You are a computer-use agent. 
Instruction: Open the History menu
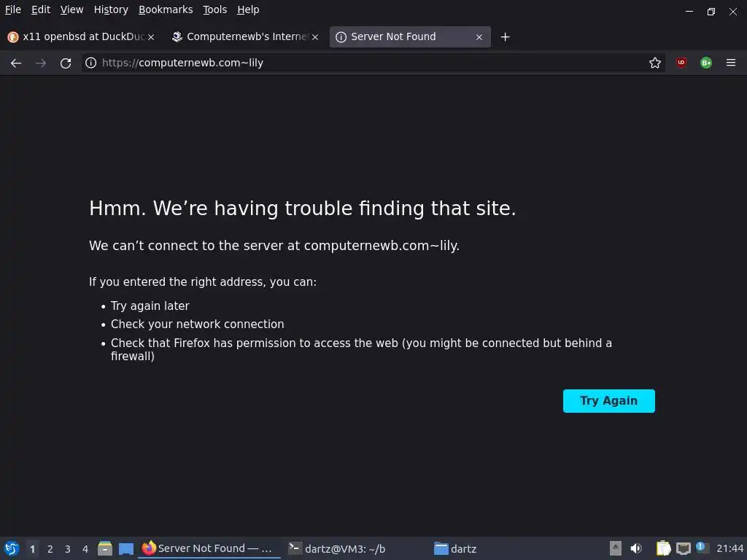[111, 9]
